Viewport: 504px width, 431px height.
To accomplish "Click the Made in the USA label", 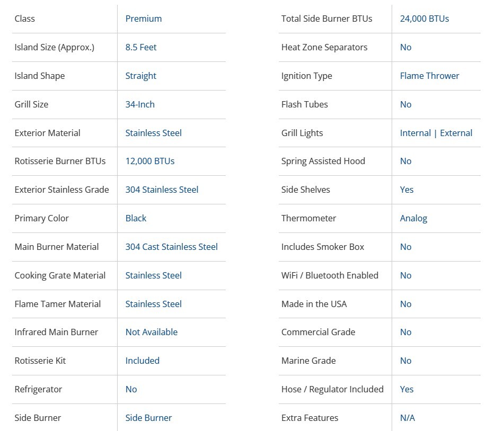I will [x=314, y=304].
